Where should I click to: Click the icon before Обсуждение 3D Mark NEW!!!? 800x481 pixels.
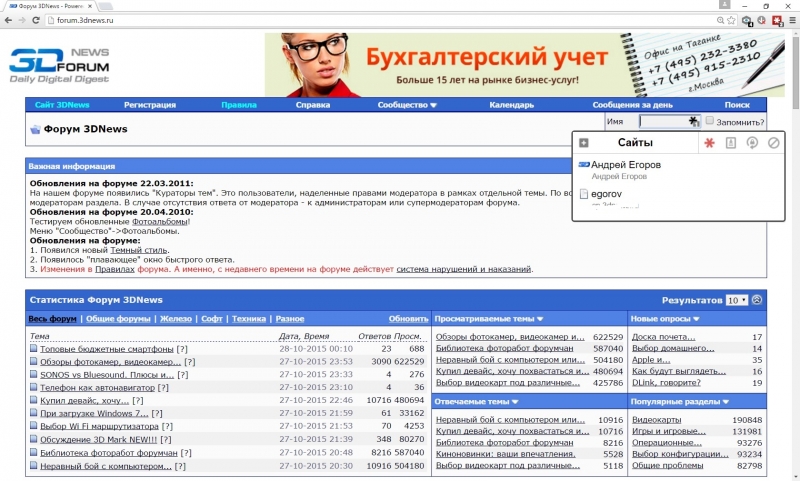(34, 439)
